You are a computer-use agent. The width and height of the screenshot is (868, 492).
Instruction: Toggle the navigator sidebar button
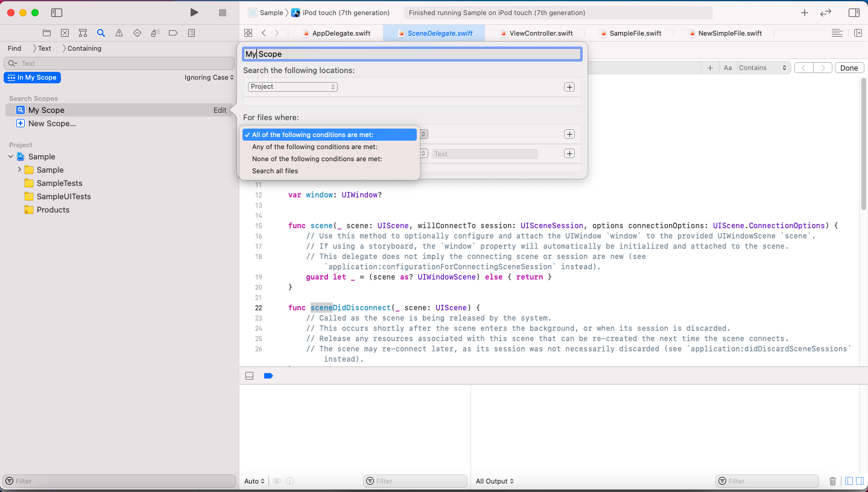point(57,13)
